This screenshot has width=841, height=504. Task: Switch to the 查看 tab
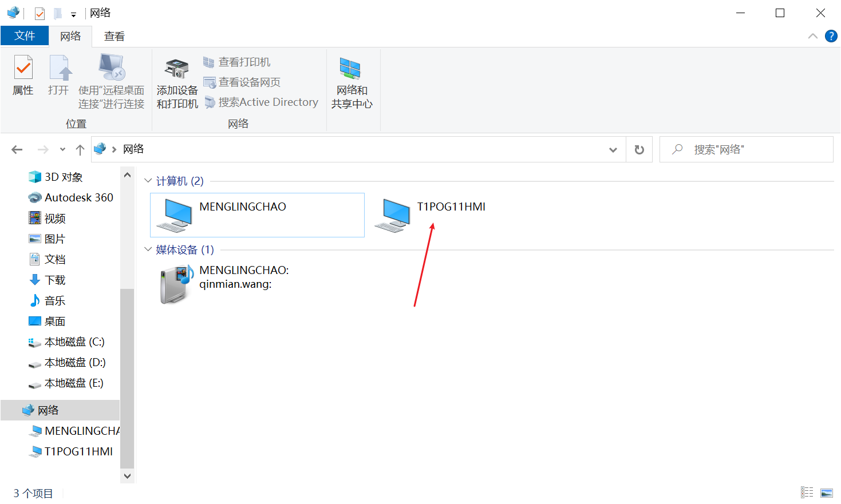pyautogui.click(x=114, y=35)
